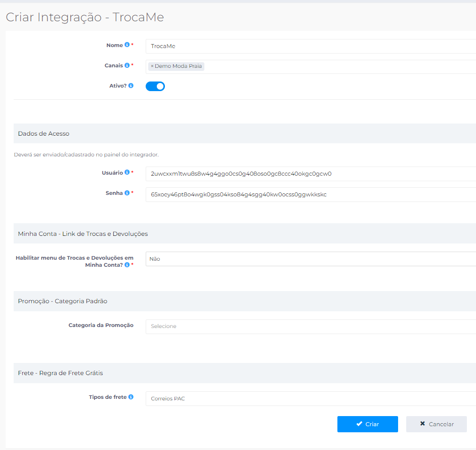Focus the Usuário input field

tap(311, 174)
